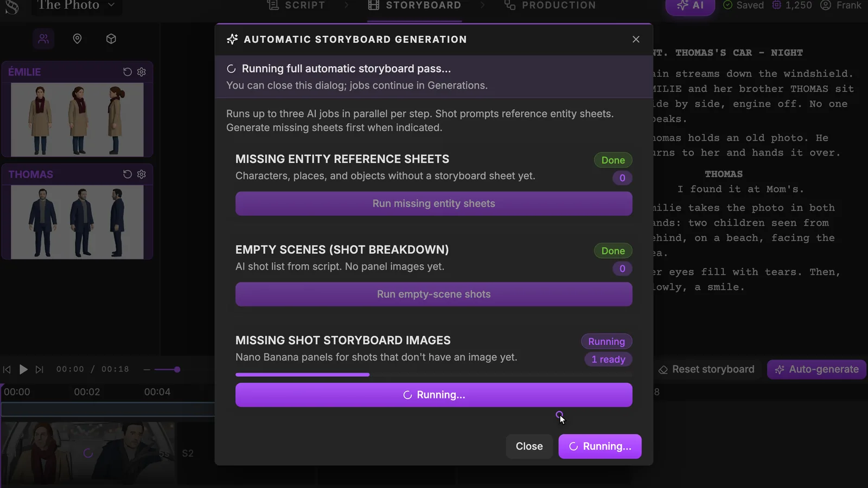Open the Objects cube icon
This screenshot has width=868, height=488.
pyautogui.click(x=111, y=39)
